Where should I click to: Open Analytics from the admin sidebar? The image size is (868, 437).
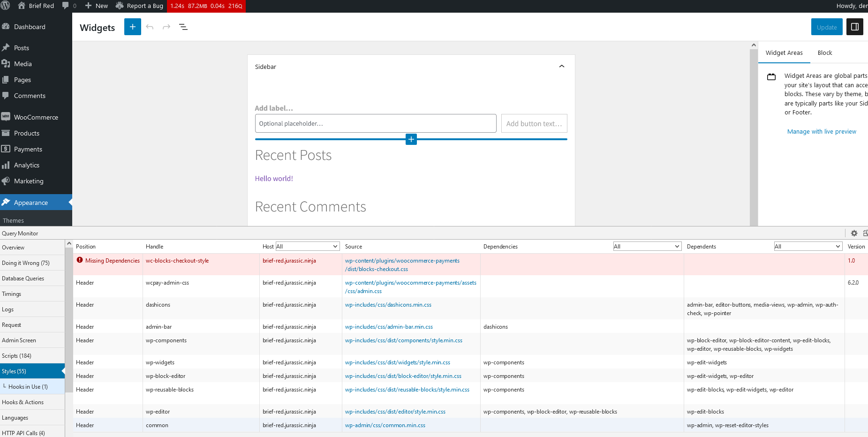click(26, 165)
